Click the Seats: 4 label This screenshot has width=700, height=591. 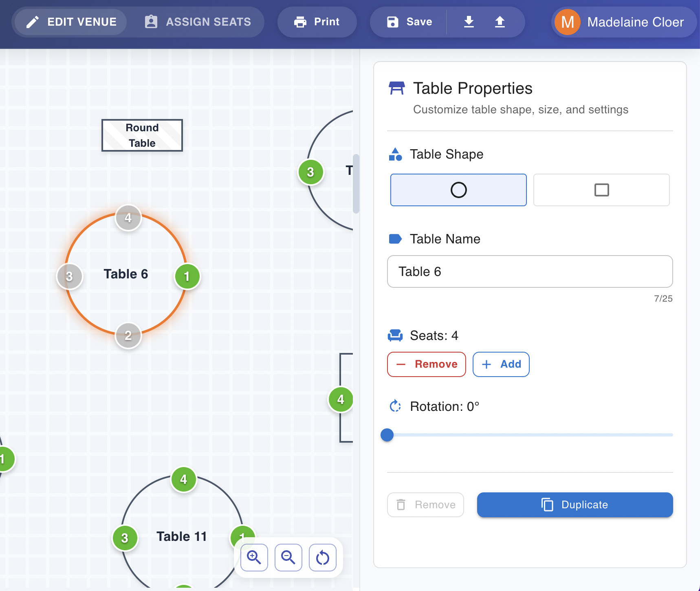(x=434, y=335)
